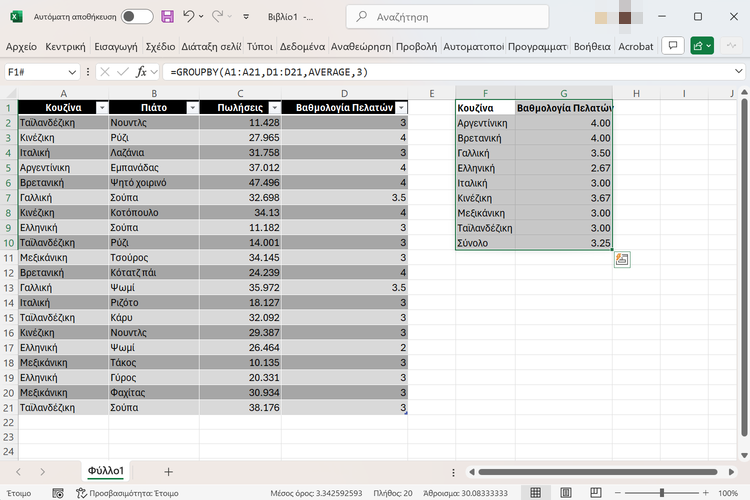Open the Customize Quick Access Toolbar menu
Viewport: 750px width, 500px height.
pyautogui.click(x=246, y=17)
